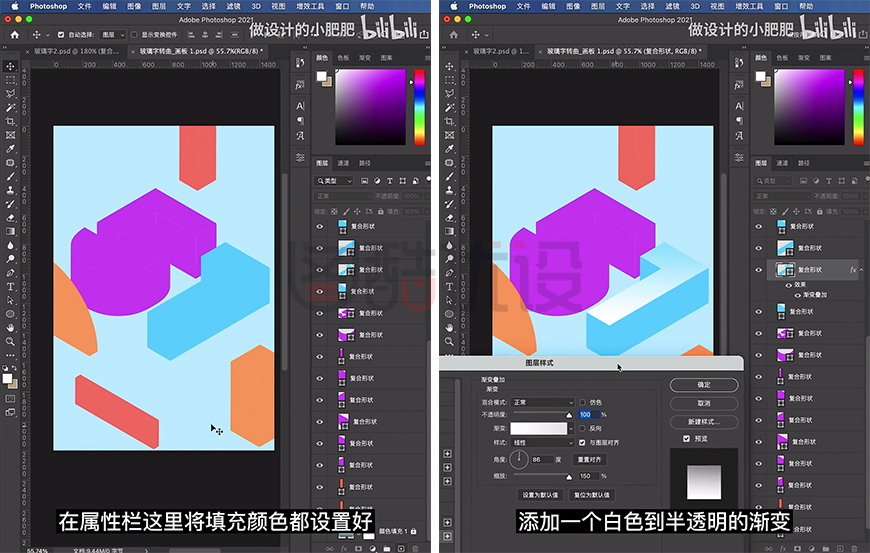Select the Type tool in left window

[10, 287]
